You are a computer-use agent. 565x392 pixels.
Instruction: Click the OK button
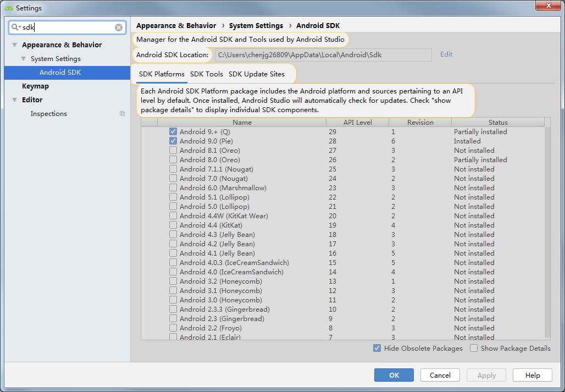[x=394, y=375]
